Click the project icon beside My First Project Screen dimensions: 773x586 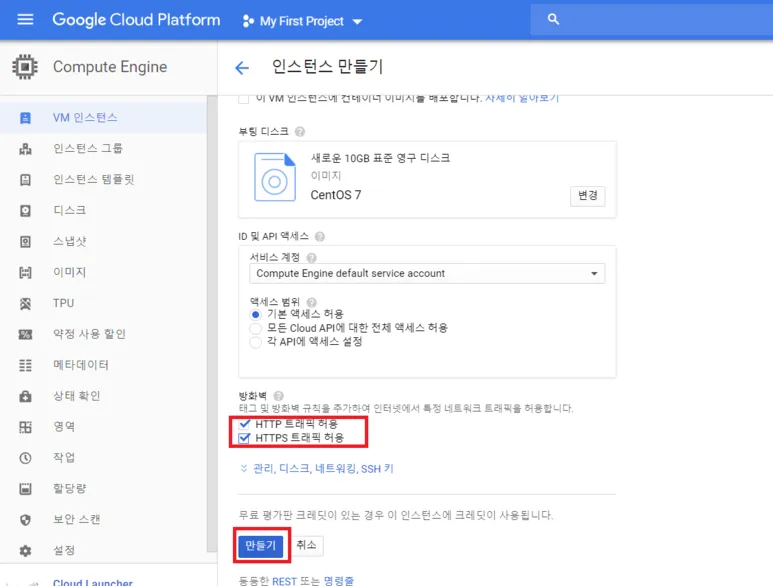coord(248,21)
